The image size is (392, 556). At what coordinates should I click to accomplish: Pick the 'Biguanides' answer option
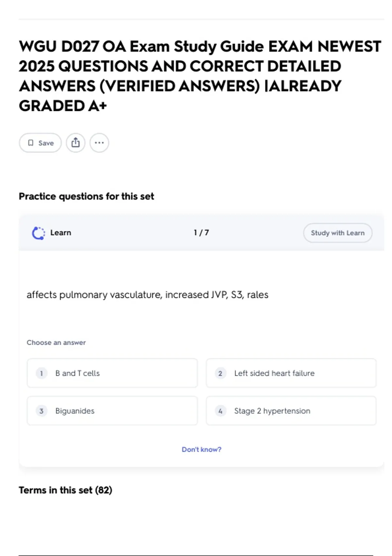click(112, 411)
